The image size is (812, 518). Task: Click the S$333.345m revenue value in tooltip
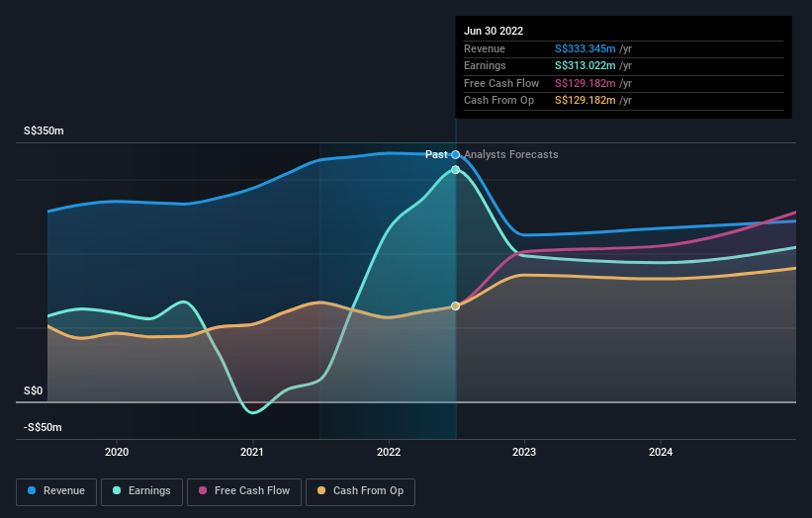pyautogui.click(x=586, y=48)
